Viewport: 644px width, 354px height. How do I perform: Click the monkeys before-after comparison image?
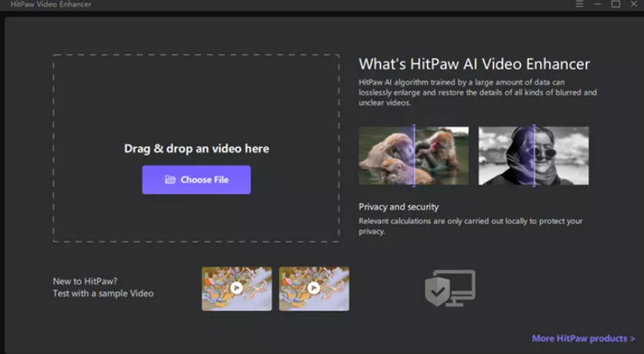(414, 155)
